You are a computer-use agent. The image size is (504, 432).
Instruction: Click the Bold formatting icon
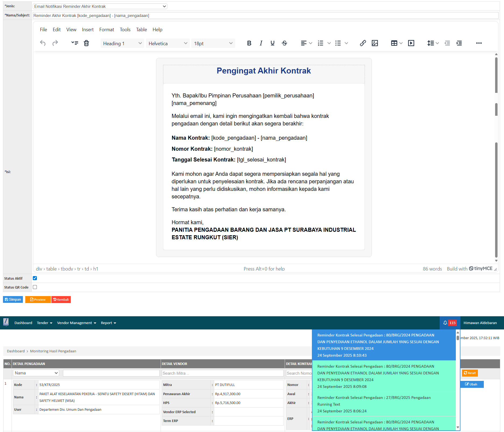click(249, 43)
